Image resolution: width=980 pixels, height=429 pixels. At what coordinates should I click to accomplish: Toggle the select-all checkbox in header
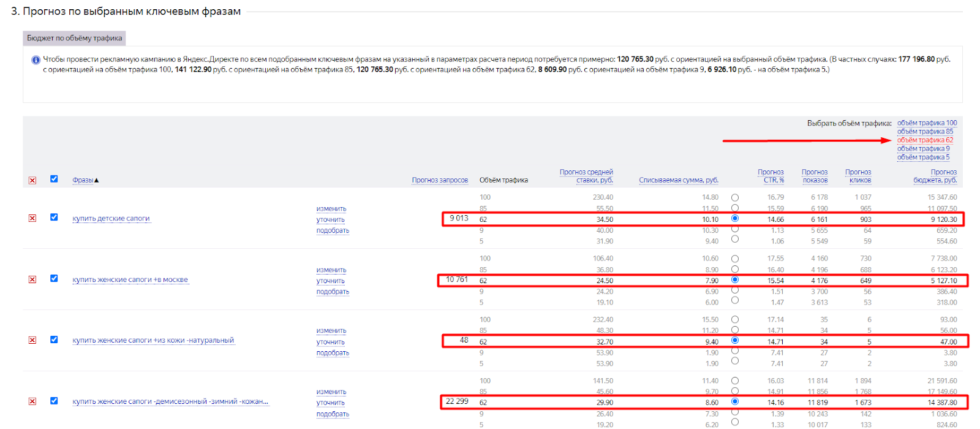pos(54,179)
